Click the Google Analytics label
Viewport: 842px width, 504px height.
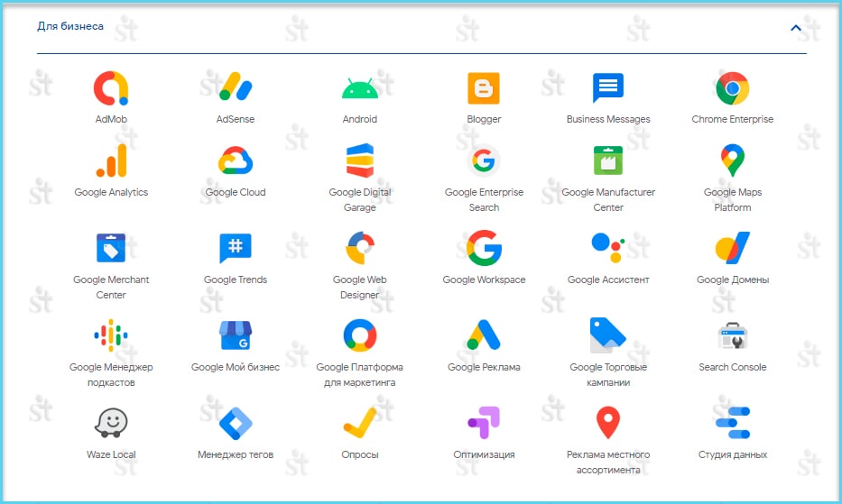click(111, 192)
